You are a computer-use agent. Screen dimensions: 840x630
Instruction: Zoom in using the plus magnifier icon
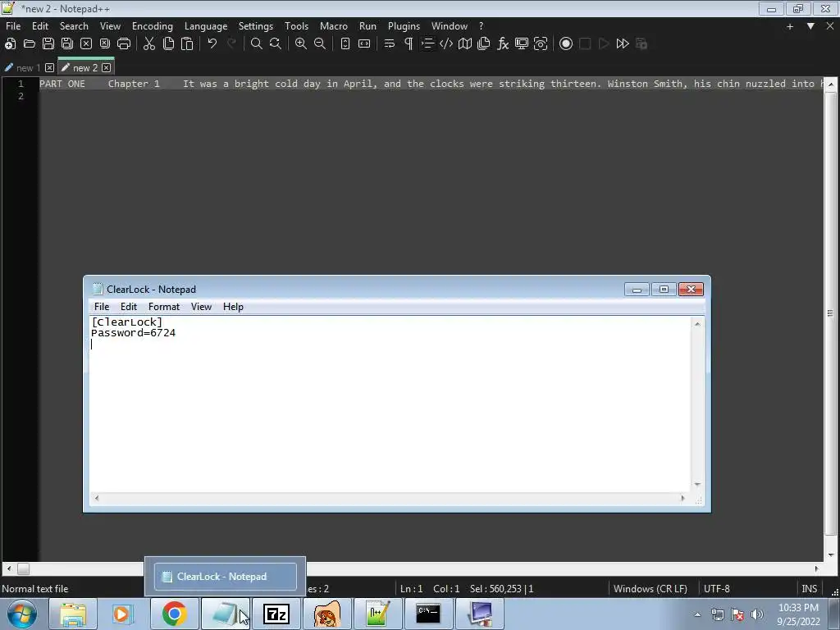coord(301,44)
